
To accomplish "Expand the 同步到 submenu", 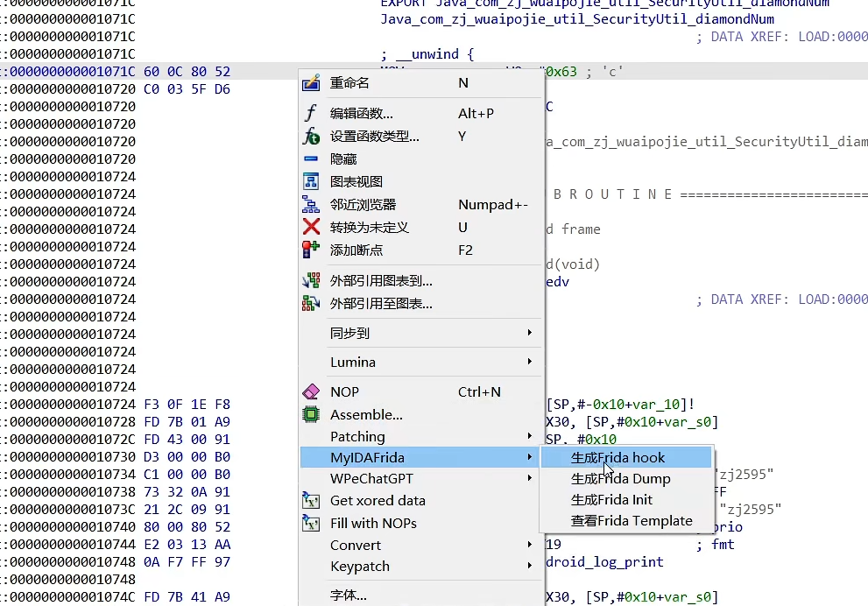I will [x=420, y=333].
